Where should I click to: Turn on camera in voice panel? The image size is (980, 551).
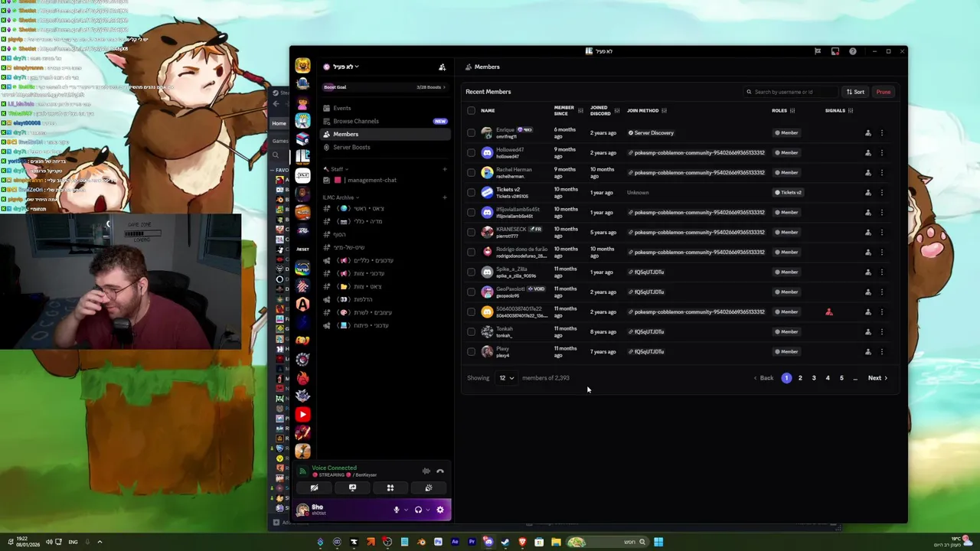click(x=314, y=487)
